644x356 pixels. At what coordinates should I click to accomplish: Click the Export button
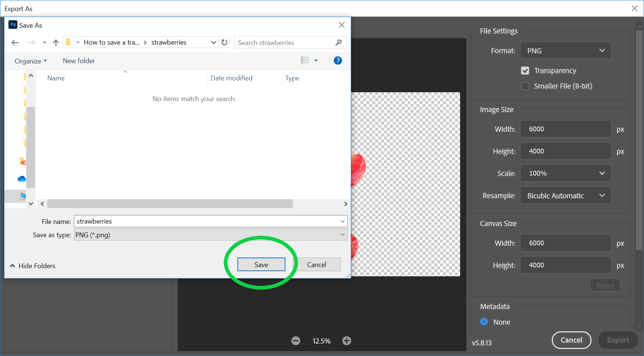click(618, 340)
